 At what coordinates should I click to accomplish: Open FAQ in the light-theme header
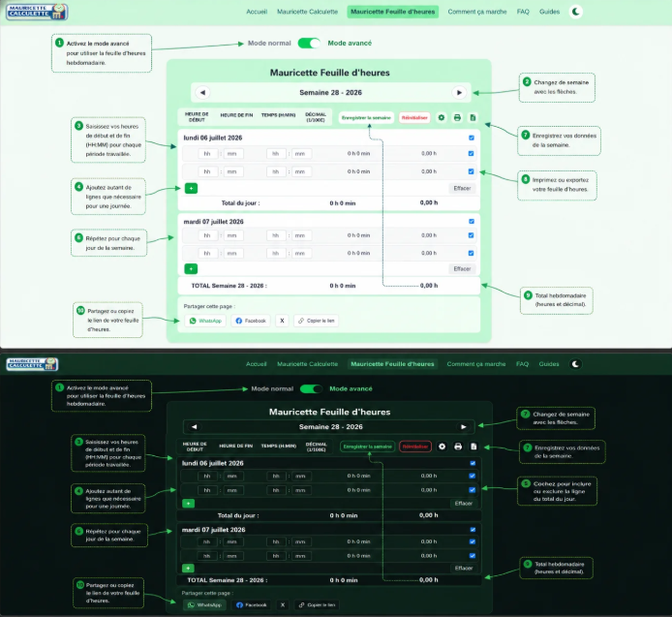click(523, 12)
